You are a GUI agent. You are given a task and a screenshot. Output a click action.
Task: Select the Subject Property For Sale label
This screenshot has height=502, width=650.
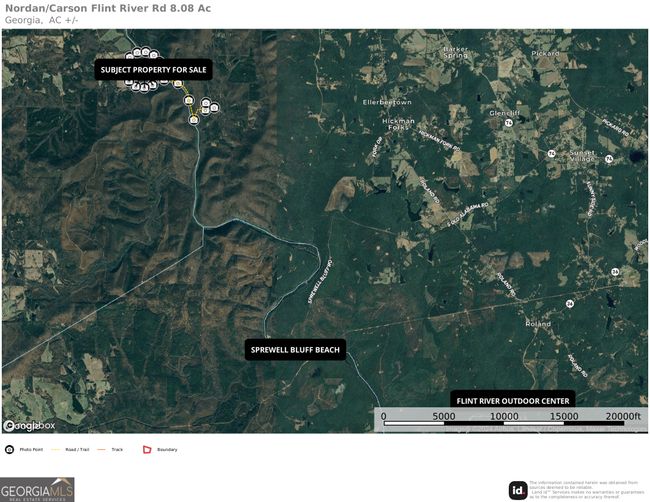153,70
